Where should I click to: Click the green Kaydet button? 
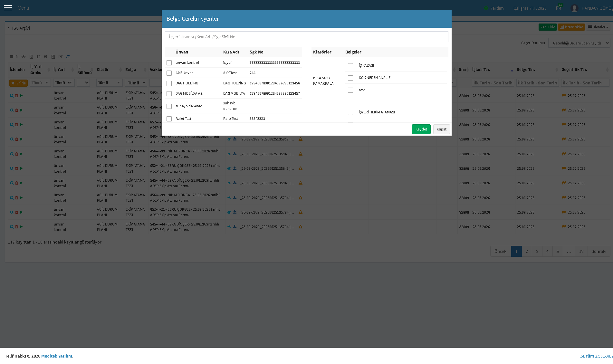[421, 129]
